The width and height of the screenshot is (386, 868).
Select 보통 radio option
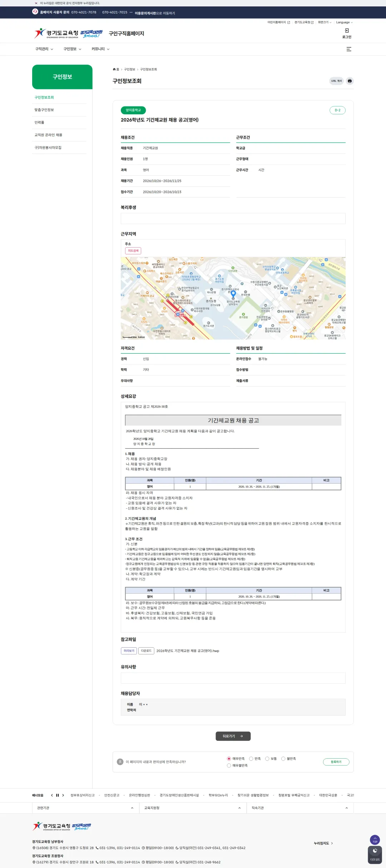click(267, 759)
